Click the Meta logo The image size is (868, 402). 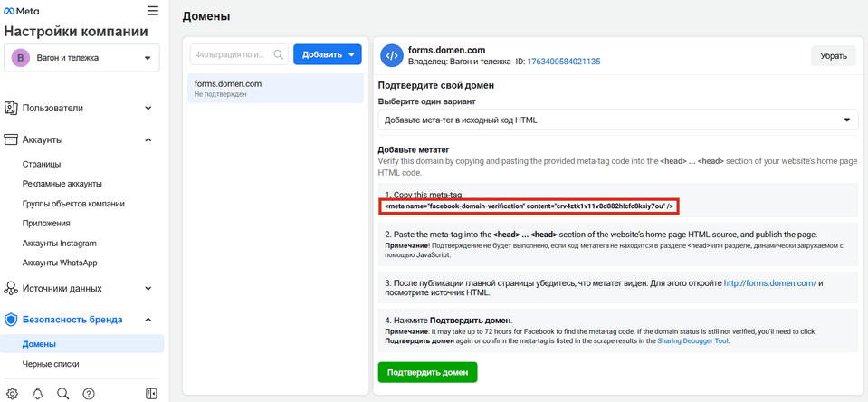22,11
